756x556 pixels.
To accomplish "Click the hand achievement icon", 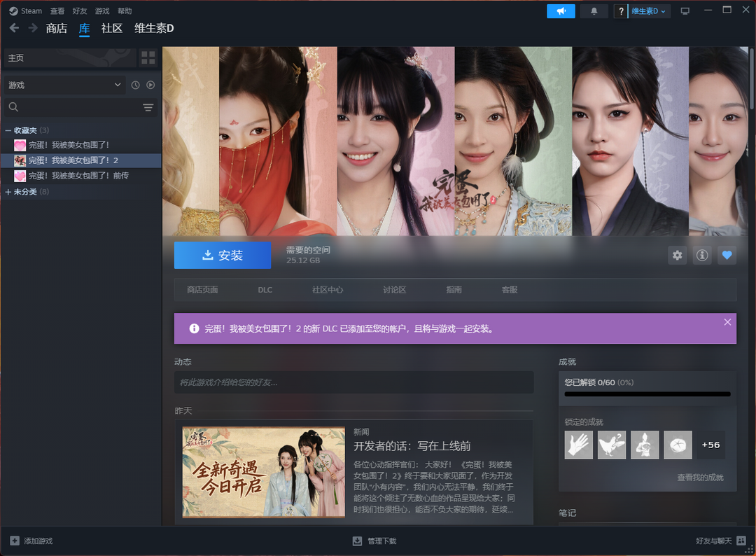I will 579,445.
